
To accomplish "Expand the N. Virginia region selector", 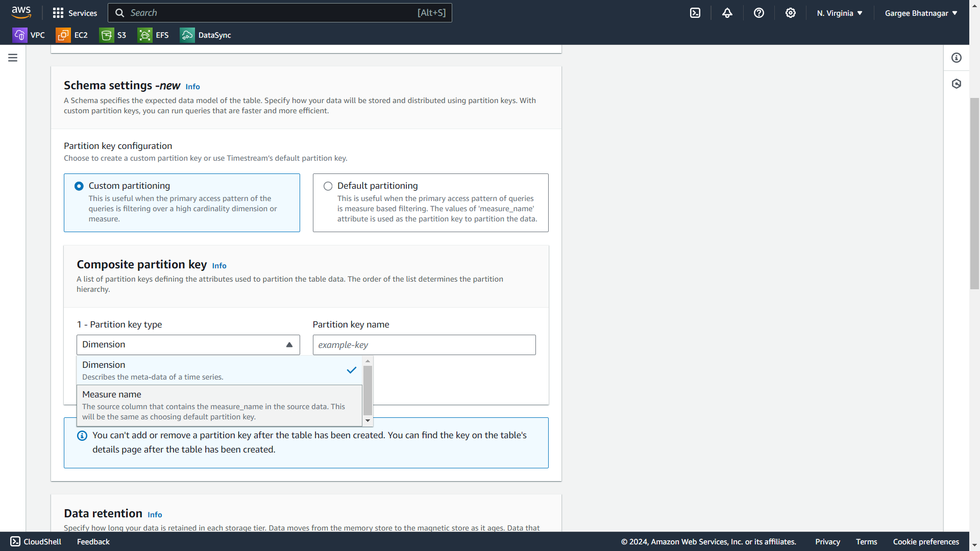I will 840,13.
